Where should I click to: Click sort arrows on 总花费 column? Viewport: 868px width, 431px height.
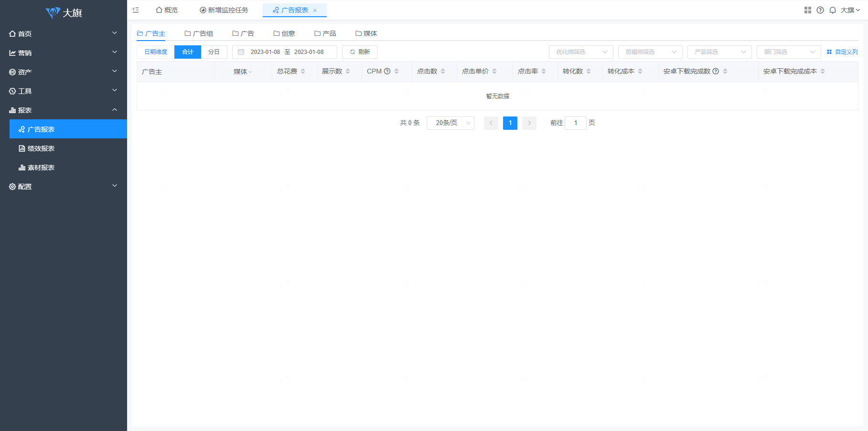coord(303,71)
